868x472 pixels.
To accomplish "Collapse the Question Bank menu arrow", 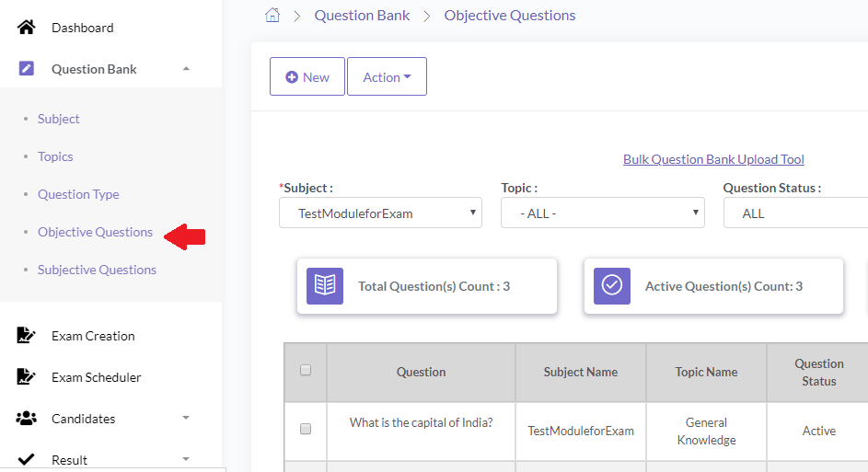I will pyautogui.click(x=187, y=69).
